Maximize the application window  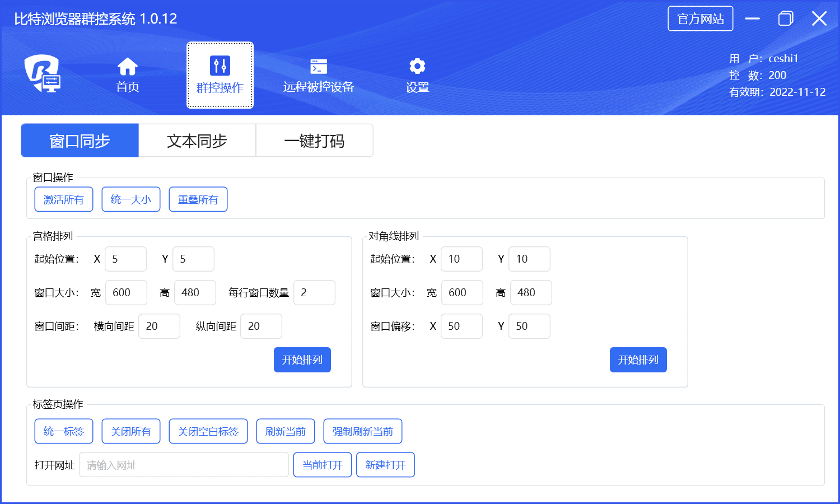tap(786, 18)
